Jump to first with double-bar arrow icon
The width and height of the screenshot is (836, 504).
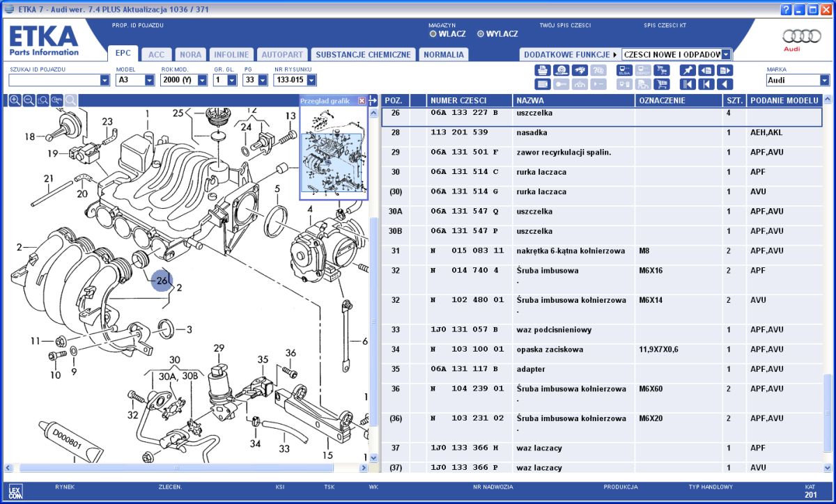tap(688, 84)
